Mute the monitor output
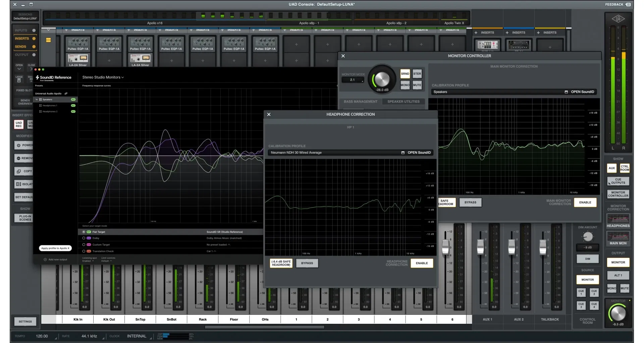 pyautogui.click(x=625, y=288)
